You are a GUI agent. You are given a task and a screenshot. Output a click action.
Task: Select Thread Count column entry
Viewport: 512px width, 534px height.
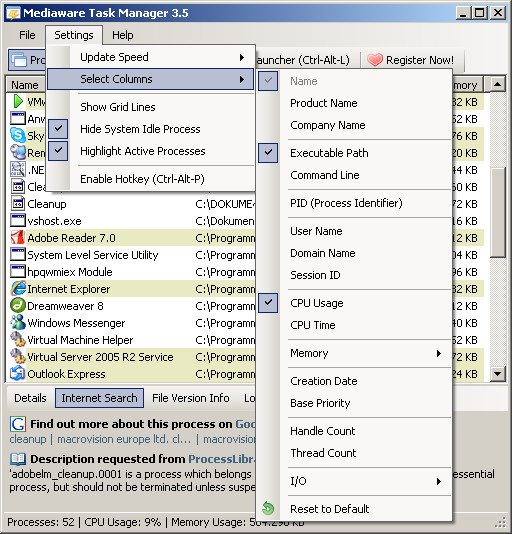[x=354, y=453]
